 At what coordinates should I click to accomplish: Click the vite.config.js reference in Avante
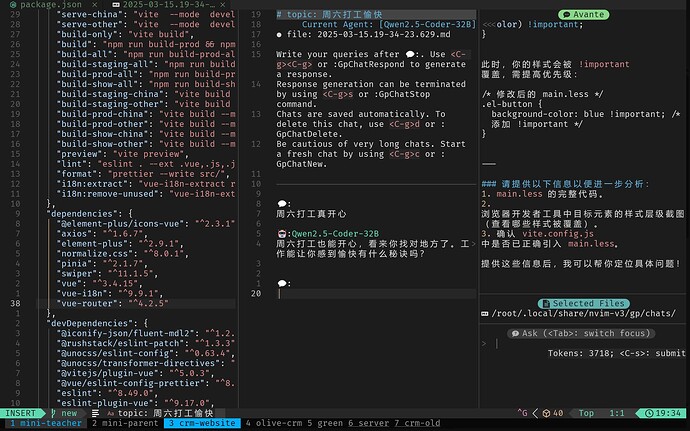coord(558,234)
